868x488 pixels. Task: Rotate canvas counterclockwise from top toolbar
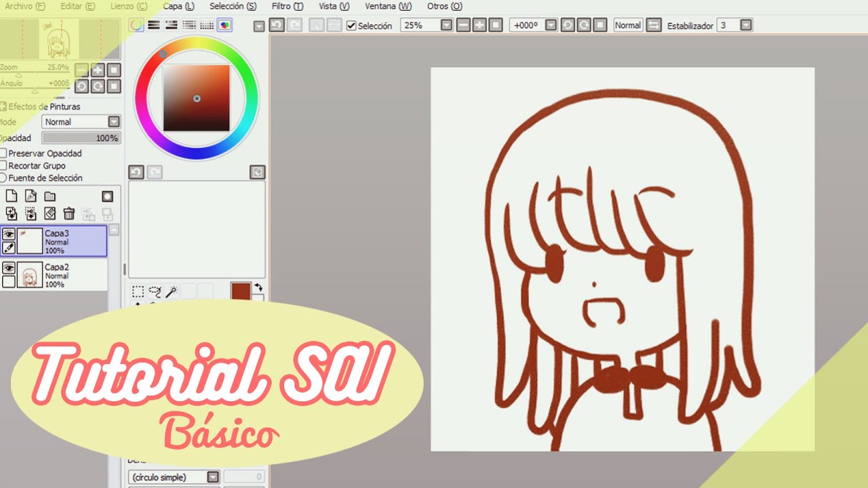[567, 25]
